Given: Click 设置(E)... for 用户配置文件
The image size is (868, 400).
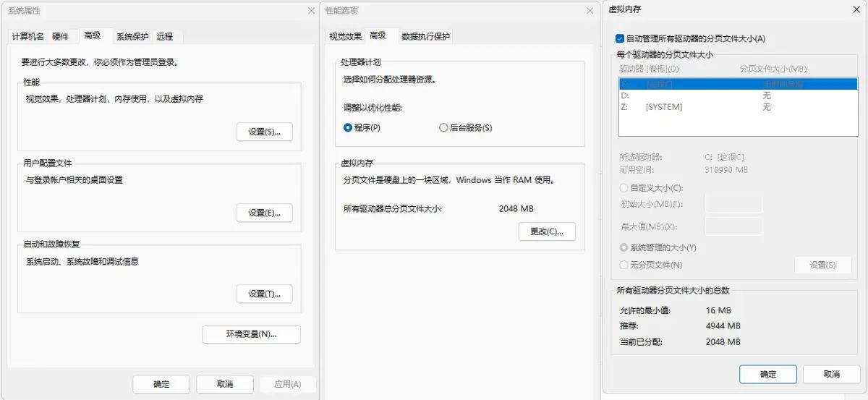Looking at the screenshot, I should tap(265, 213).
